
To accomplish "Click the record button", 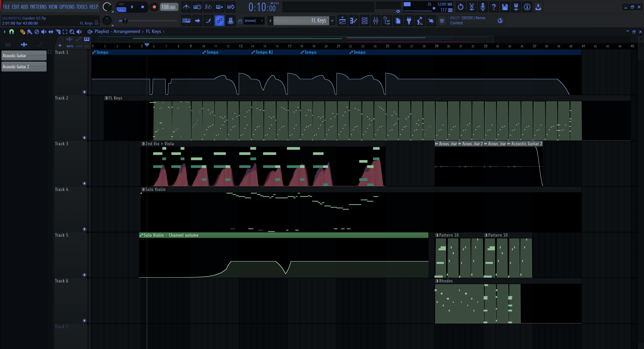I will coord(154,7).
